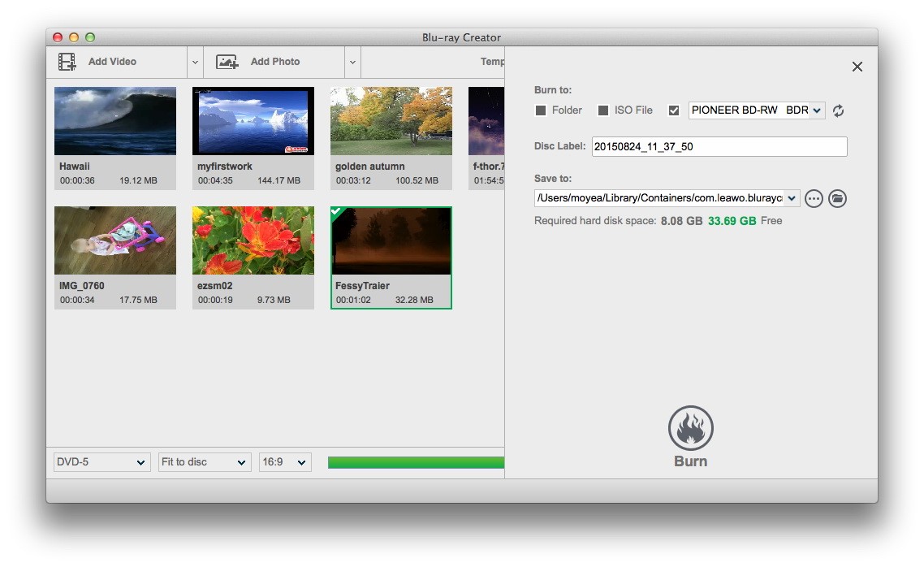Open the 16:9 aspect ratio dropdown
This screenshot has width=924, height=567.
pos(284,462)
